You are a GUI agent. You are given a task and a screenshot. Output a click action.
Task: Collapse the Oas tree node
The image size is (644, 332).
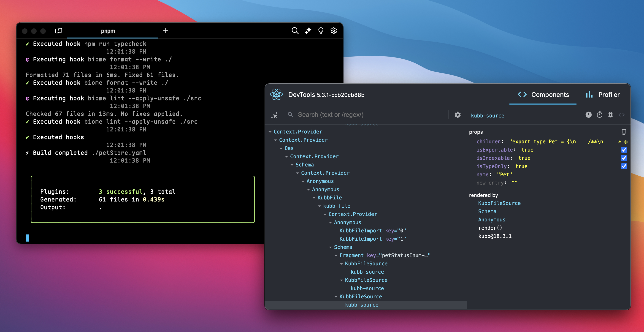(x=281, y=148)
